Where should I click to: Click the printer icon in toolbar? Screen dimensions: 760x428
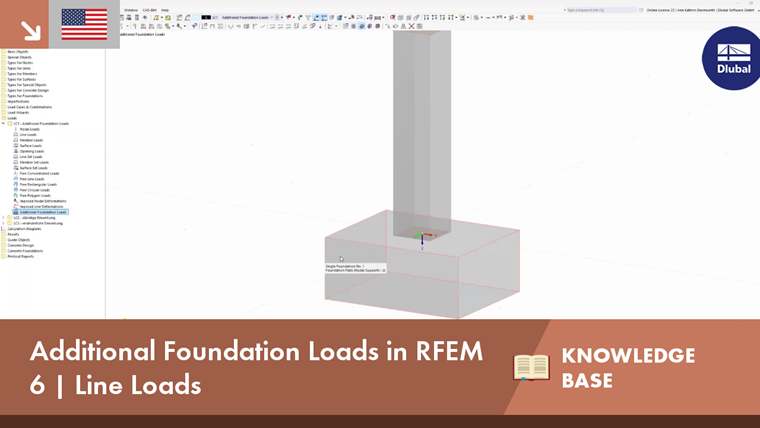129,17
